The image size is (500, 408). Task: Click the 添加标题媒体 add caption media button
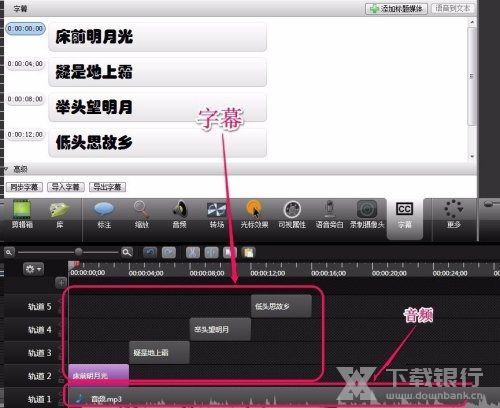396,9
